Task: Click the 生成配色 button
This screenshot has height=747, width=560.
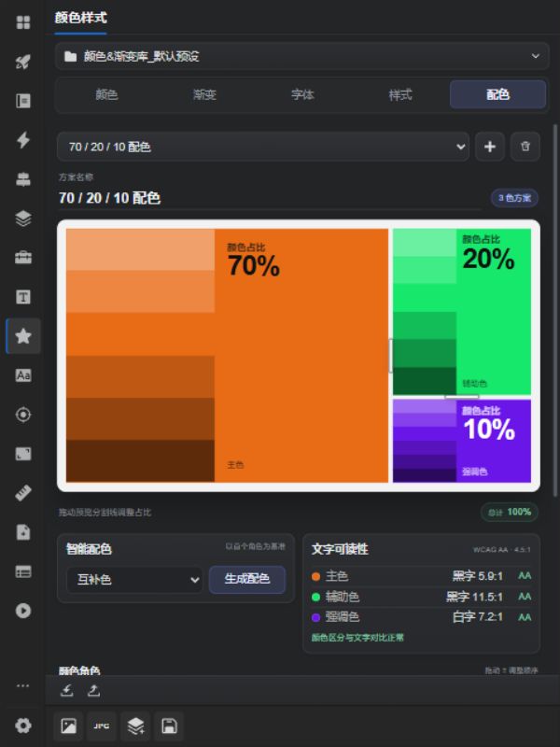Action: pos(247,579)
